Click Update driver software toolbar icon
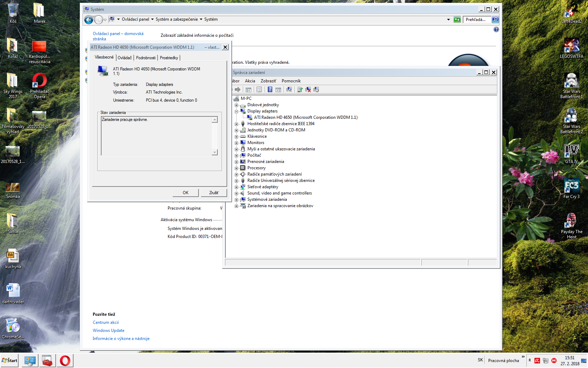 (x=300, y=90)
